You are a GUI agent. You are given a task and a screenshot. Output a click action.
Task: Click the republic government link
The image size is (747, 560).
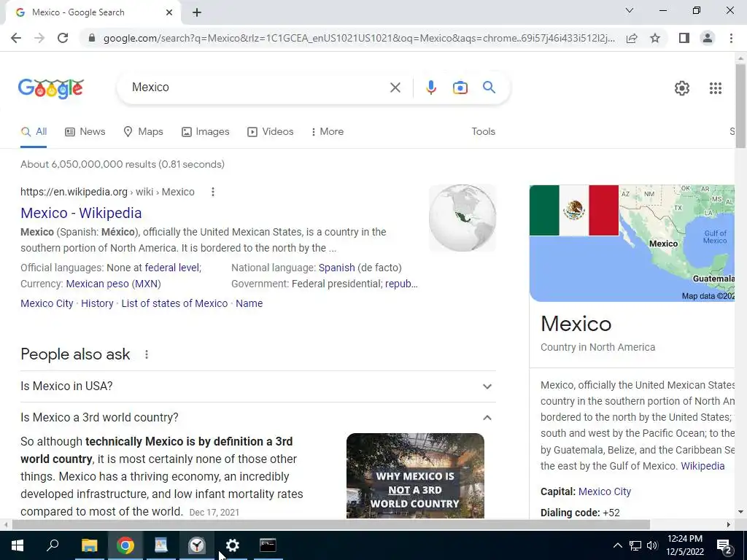pyautogui.click(x=402, y=284)
